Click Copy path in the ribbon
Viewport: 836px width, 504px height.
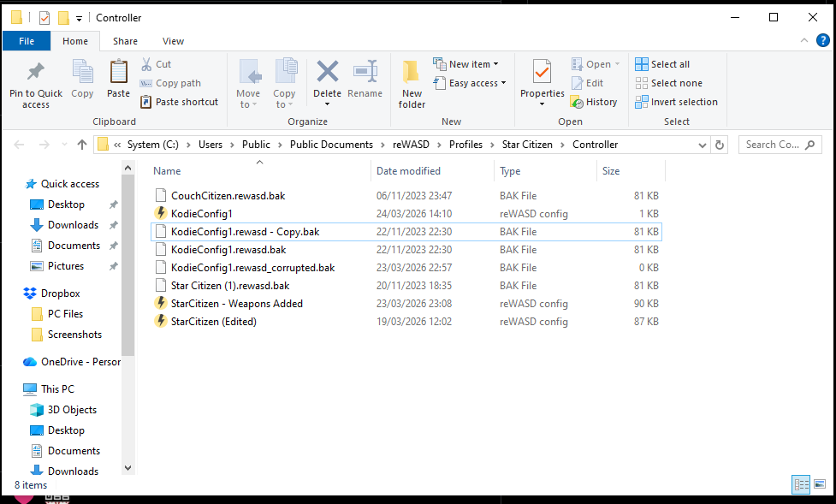point(170,83)
